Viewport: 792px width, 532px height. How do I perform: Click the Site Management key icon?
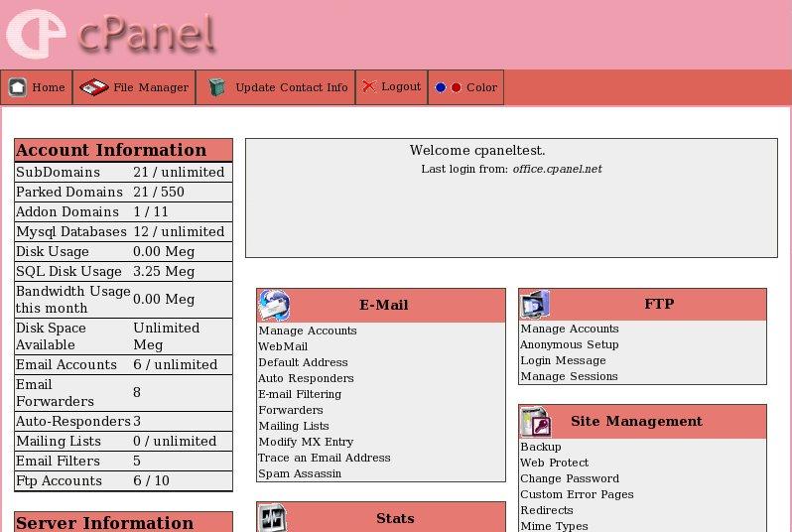[536, 422]
